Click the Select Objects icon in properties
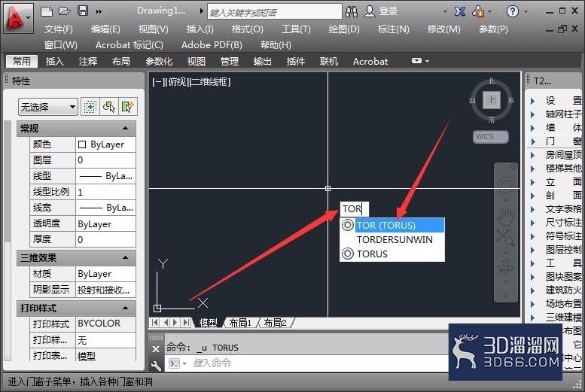This screenshot has height=392, width=585. click(109, 107)
